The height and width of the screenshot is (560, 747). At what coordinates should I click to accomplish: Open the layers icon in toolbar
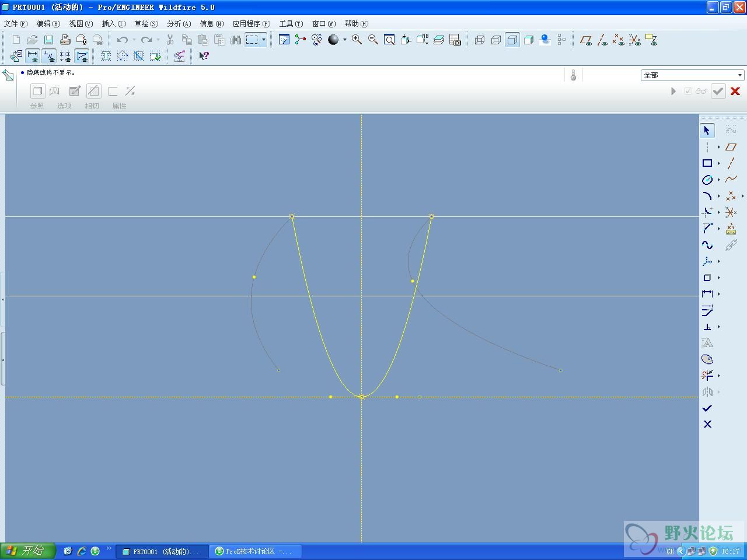(439, 40)
